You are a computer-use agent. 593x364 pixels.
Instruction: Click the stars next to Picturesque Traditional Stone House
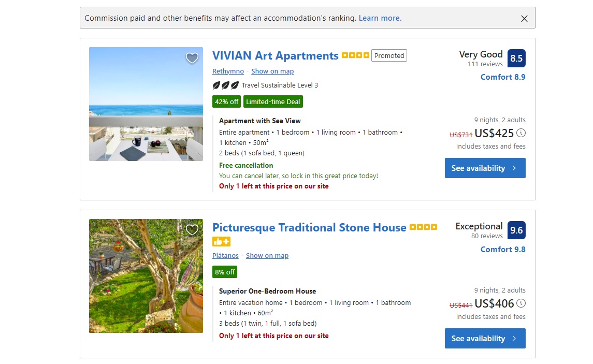point(423,226)
